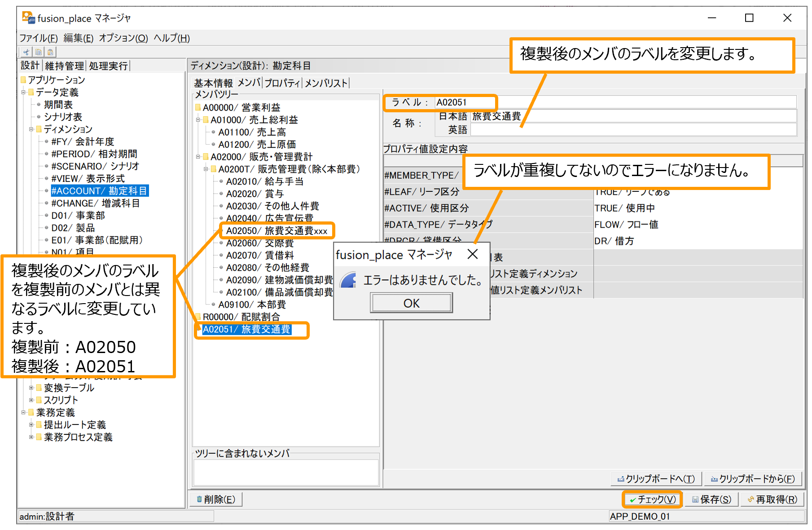Click the folder icon beside スクリプト
Image resolution: width=812 pixels, height=530 pixels.
[39, 400]
